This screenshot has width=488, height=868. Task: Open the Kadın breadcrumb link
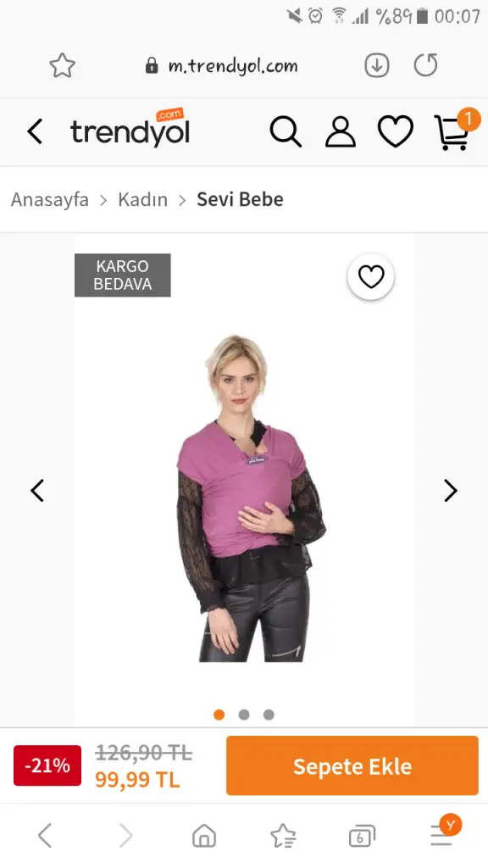click(142, 199)
